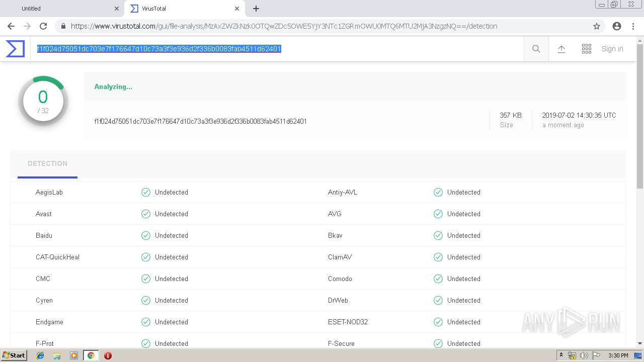Image resolution: width=644 pixels, height=362 pixels.
Task: Click the Chrome taskbar button
Action: [x=91, y=355]
